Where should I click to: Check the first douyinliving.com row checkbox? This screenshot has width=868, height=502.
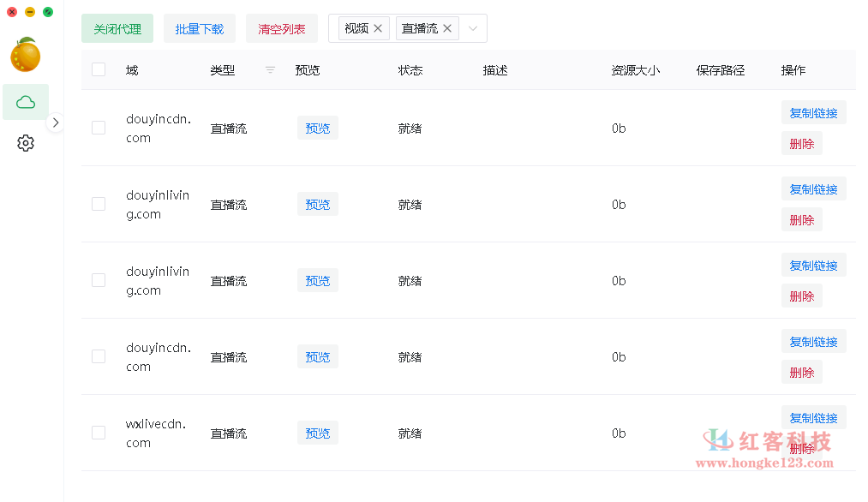99,204
